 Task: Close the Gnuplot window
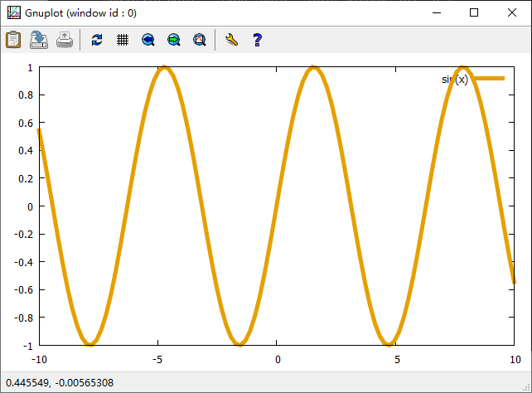(512, 13)
